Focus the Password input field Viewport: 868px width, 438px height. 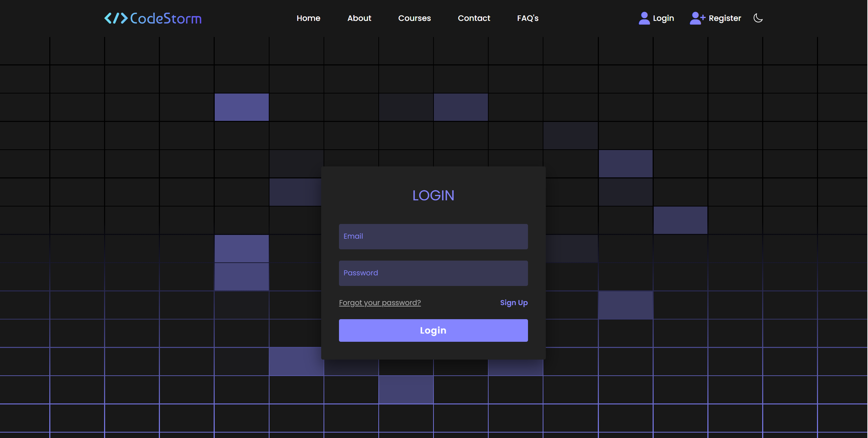[433, 273]
